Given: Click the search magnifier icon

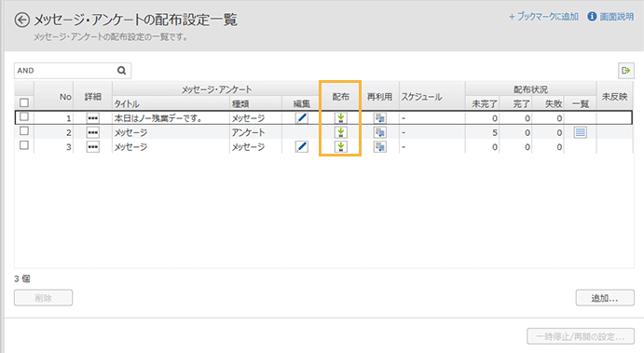Looking at the screenshot, I should tap(121, 71).
